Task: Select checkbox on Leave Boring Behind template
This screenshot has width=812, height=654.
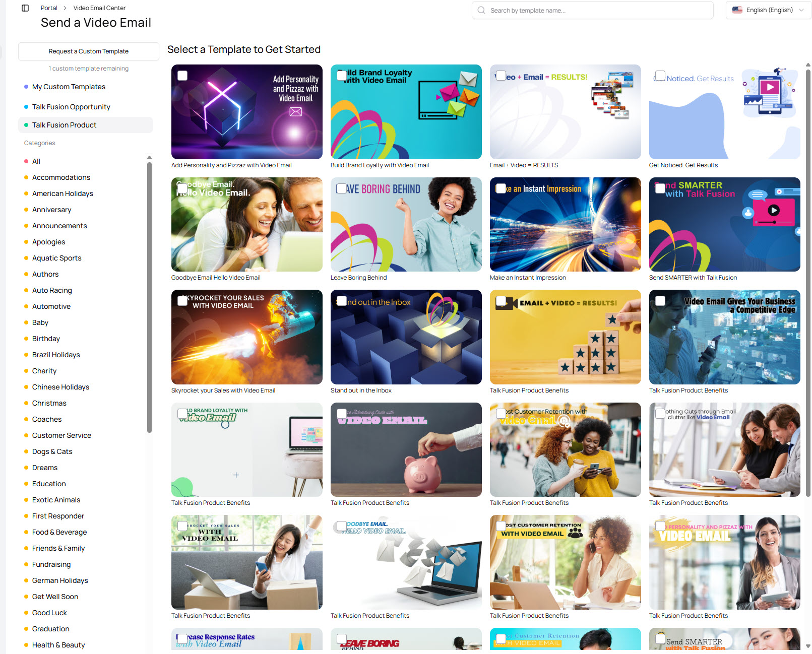Action: pyautogui.click(x=341, y=188)
